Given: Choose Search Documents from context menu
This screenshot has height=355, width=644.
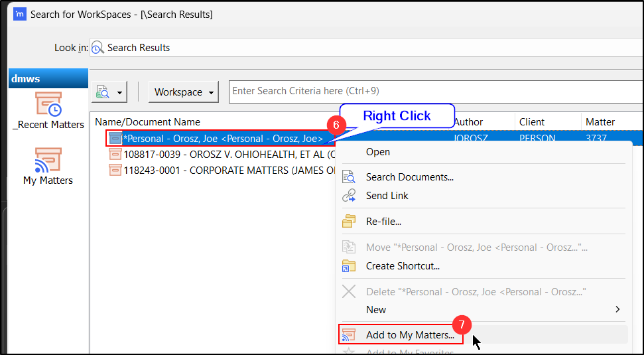Looking at the screenshot, I should click(x=409, y=177).
